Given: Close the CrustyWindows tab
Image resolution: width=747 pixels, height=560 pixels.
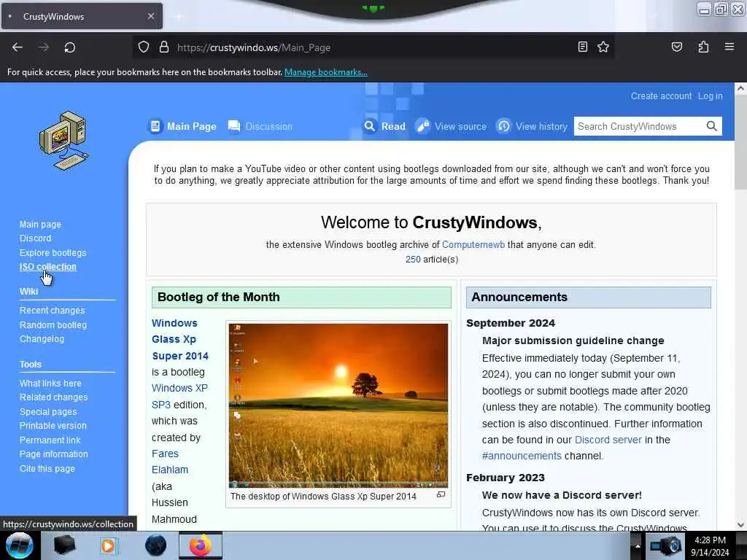Looking at the screenshot, I should [x=150, y=16].
